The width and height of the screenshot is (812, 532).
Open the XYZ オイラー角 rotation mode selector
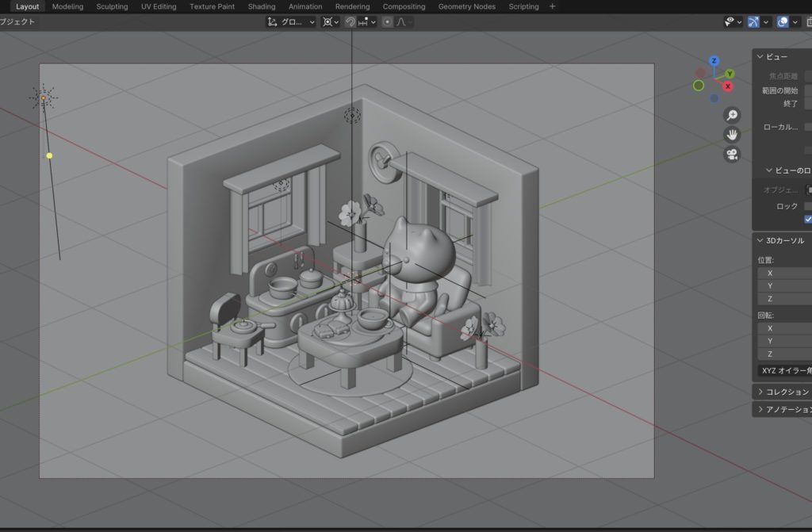point(785,370)
